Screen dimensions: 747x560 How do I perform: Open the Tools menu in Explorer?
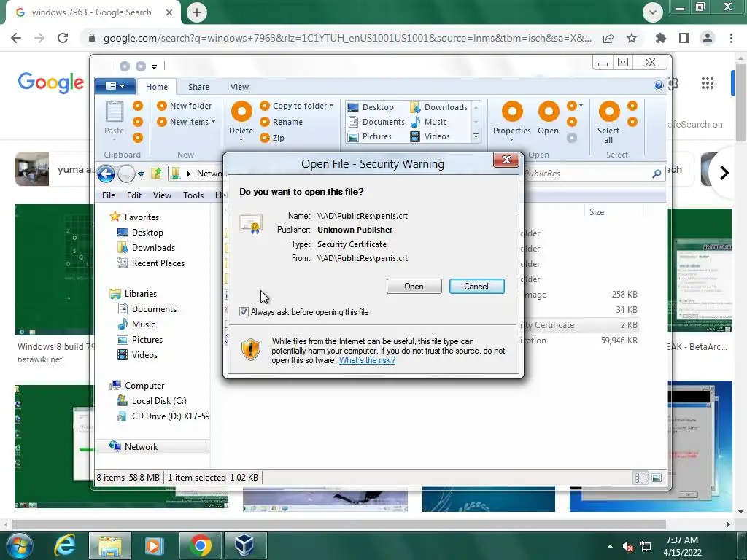click(x=193, y=195)
